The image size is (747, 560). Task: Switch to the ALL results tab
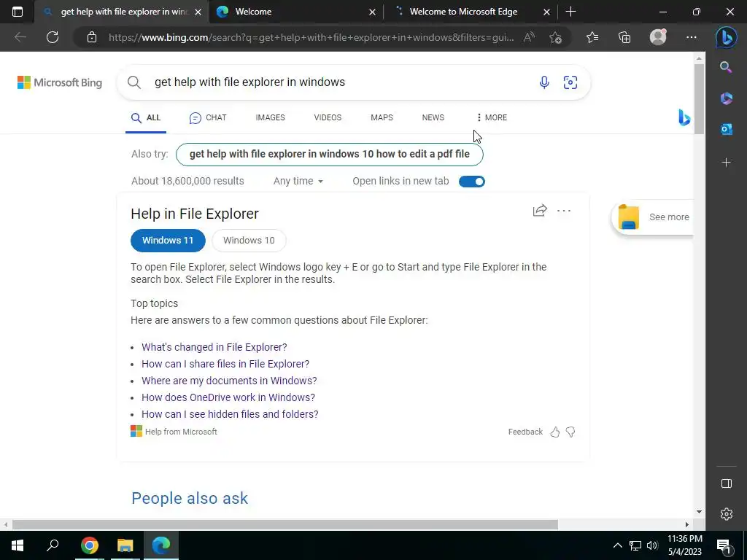(x=146, y=117)
